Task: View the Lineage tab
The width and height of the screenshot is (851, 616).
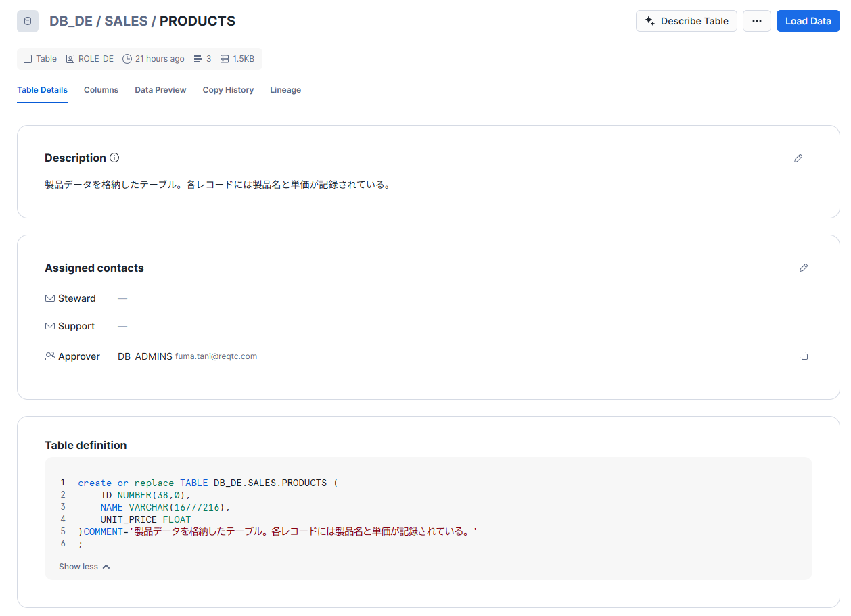Action: 285,90
